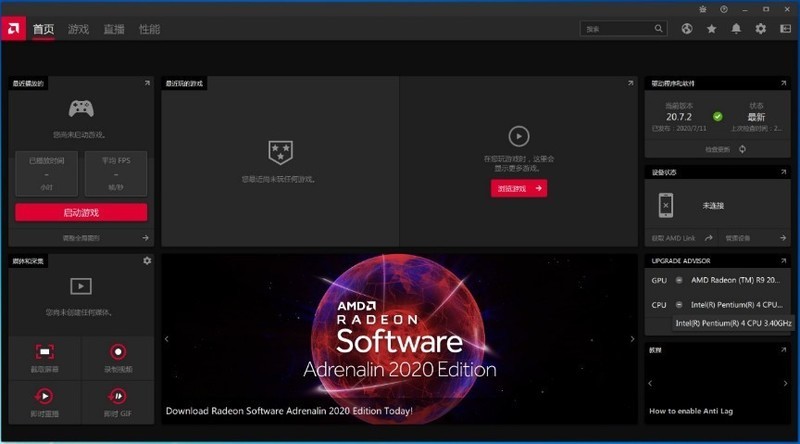Click the green check status icon

[717, 117]
